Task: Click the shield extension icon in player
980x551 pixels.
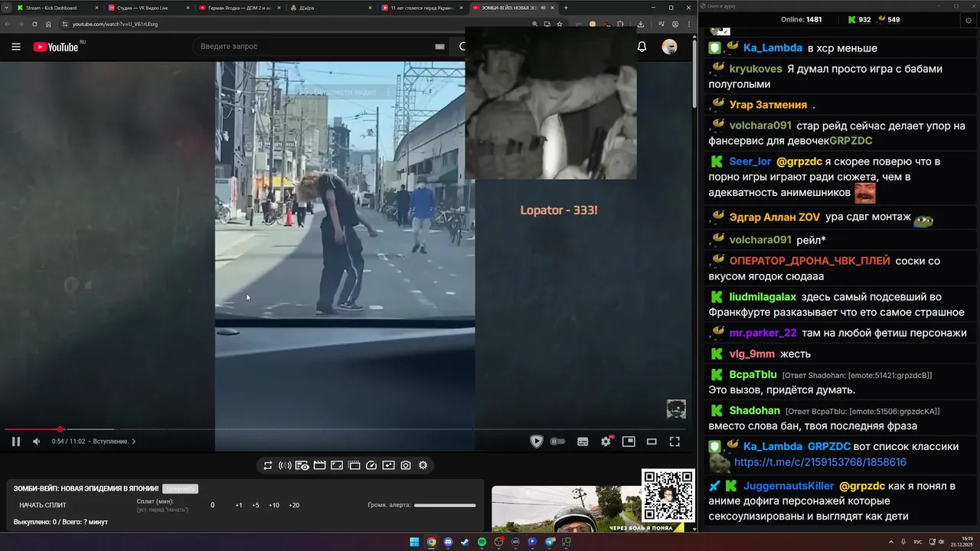Action: point(537,442)
